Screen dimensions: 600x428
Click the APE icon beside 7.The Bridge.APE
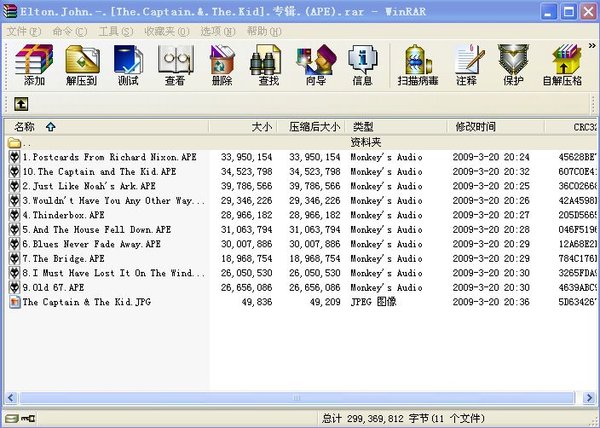(x=15, y=259)
